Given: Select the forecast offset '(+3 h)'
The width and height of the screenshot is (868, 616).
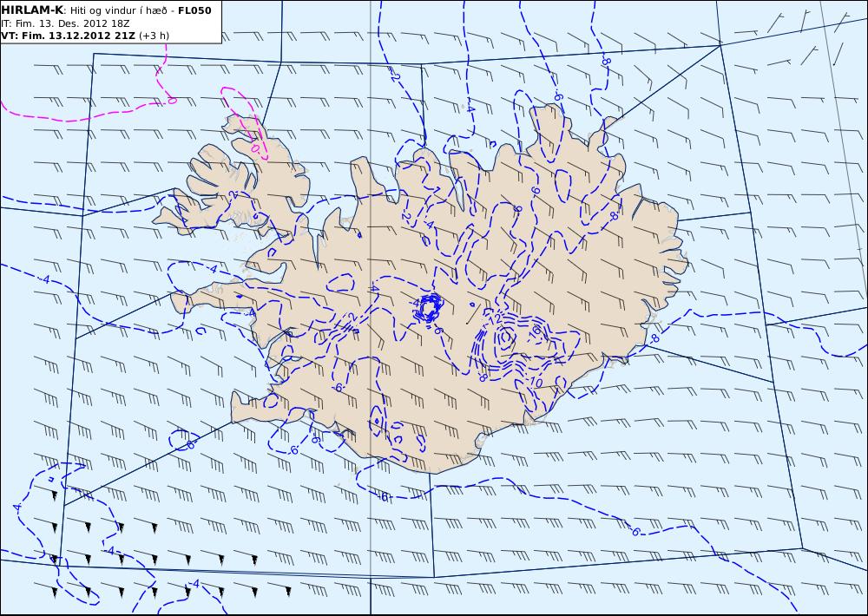Looking at the screenshot, I should coord(154,36).
